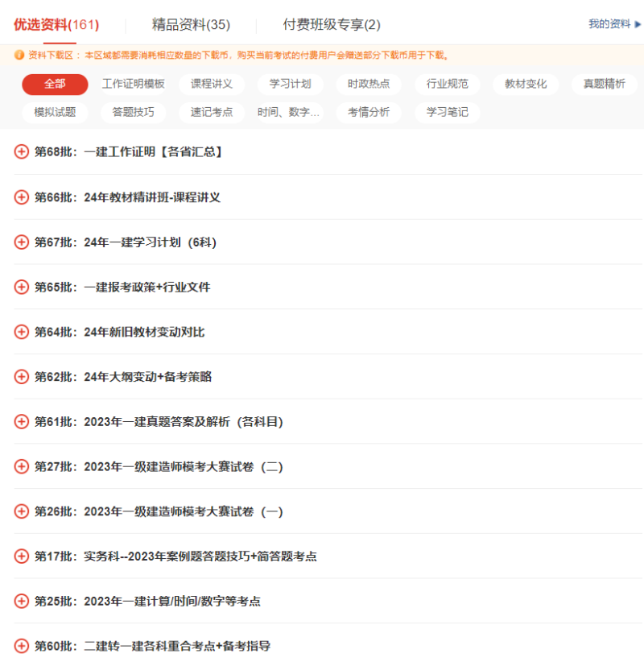Filter materials by 模拟试题

[54, 113]
